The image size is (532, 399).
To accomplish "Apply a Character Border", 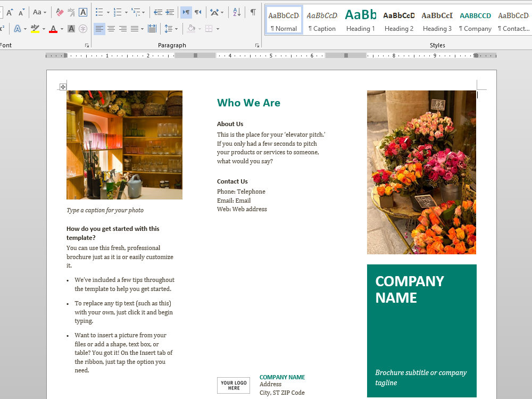I will click(x=83, y=13).
